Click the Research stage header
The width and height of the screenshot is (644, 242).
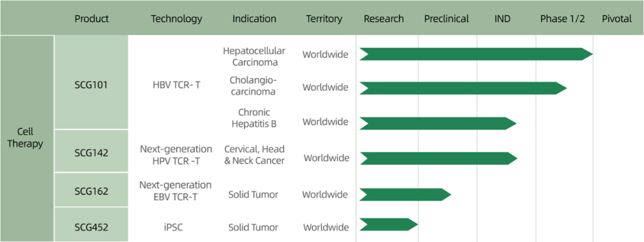coord(383,18)
